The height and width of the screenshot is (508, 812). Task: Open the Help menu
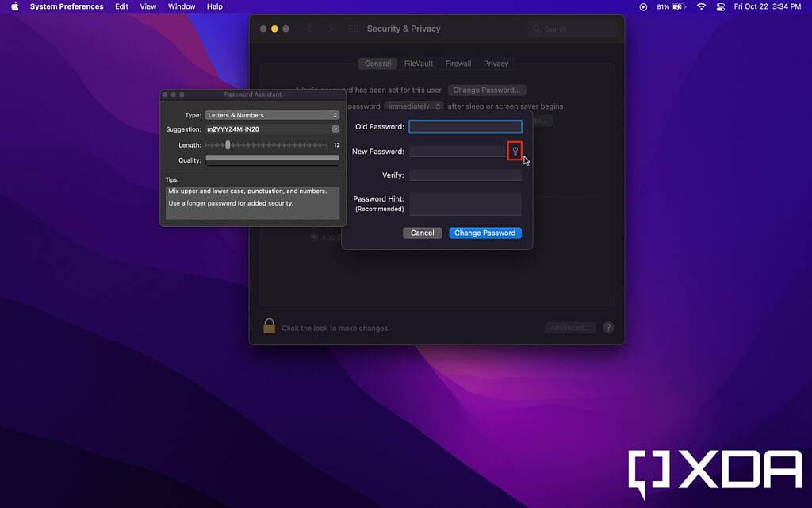pos(214,6)
